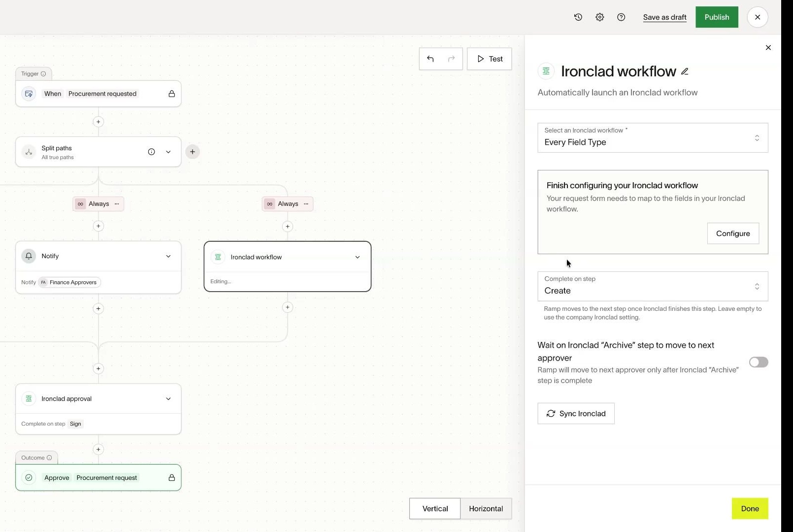The width and height of the screenshot is (793, 532).
Task: Open Complete on step dropdown
Action: pos(653,286)
